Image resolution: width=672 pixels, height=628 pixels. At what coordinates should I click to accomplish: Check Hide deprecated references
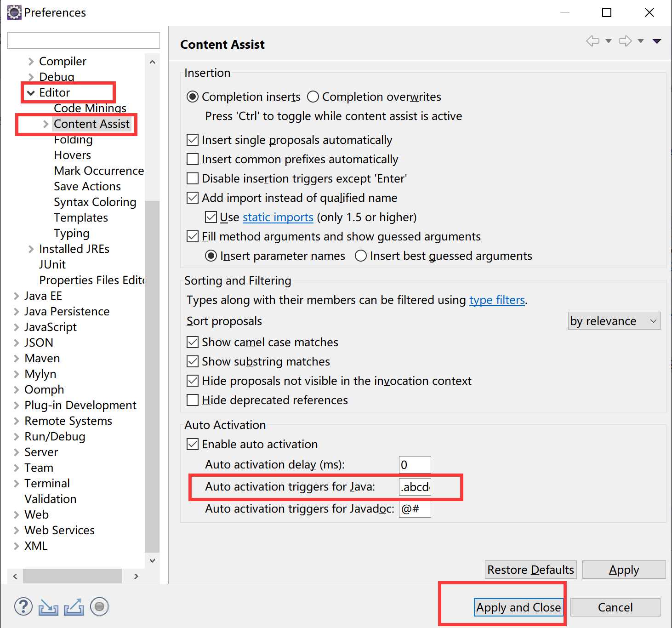coord(193,400)
